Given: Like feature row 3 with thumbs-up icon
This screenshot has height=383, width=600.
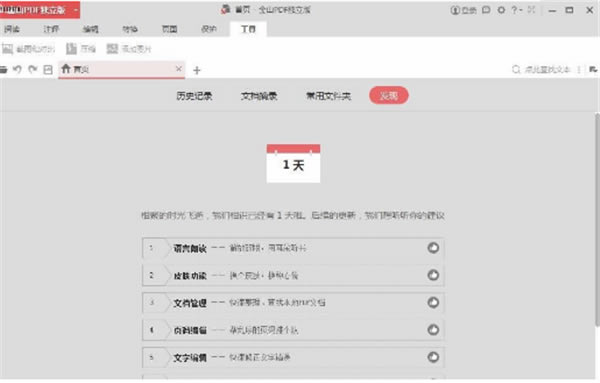Looking at the screenshot, I should point(433,303).
